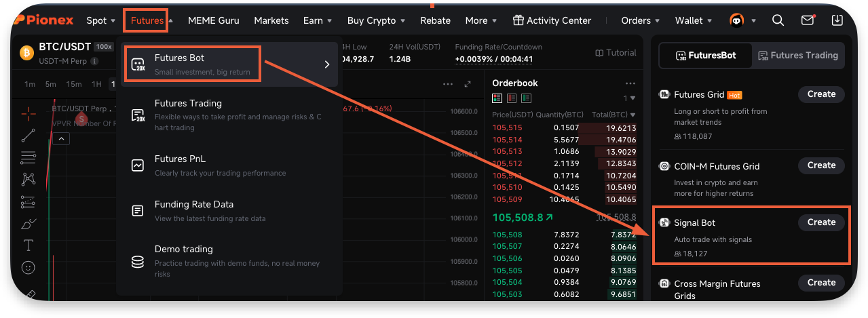Click sell order price 105,509
868x318 pixels.
tap(507, 199)
